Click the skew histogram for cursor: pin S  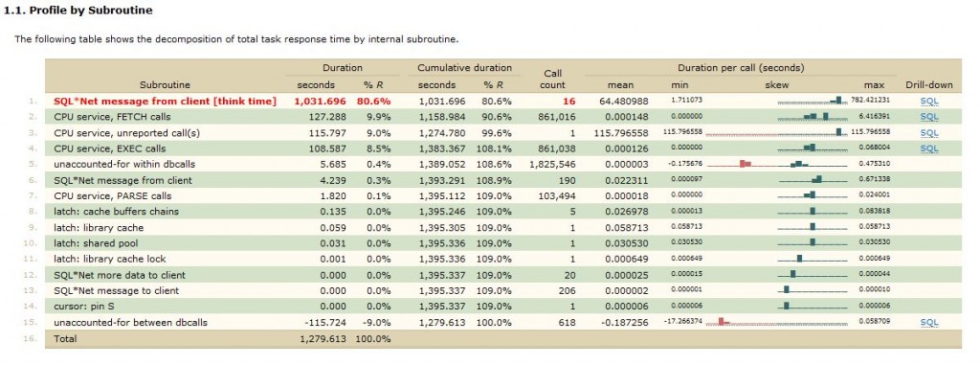(813, 307)
